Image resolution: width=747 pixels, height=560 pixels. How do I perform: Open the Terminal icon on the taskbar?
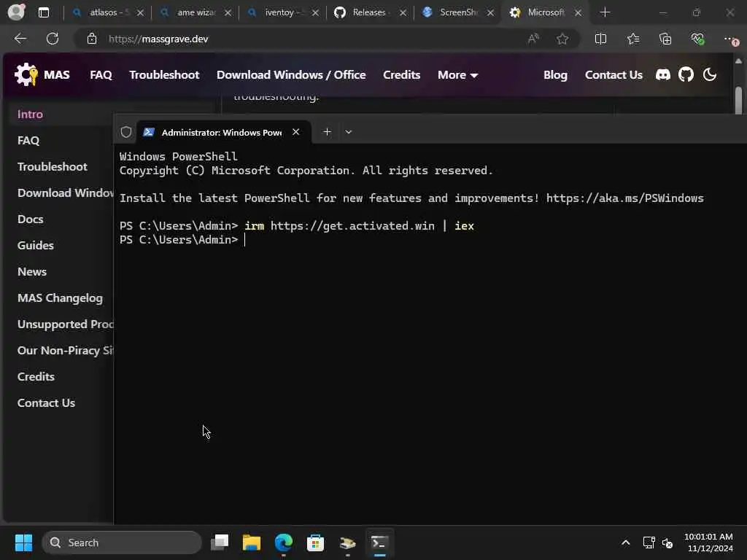(x=379, y=542)
